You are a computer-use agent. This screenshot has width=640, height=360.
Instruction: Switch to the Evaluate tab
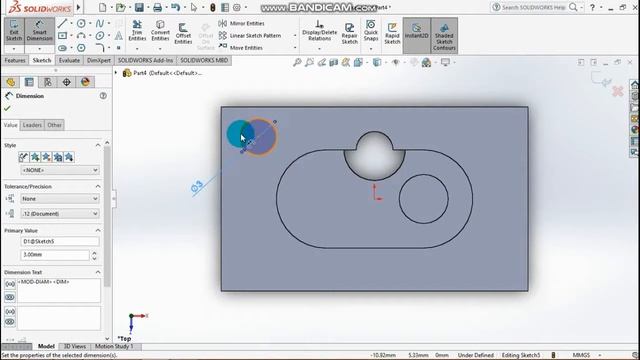pyautogui.click(x=69, y=60)
